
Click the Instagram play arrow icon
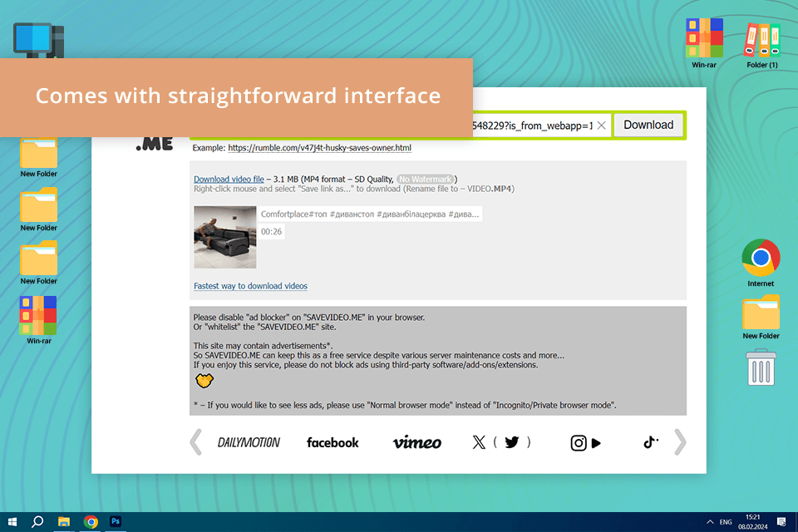point(596,443)
